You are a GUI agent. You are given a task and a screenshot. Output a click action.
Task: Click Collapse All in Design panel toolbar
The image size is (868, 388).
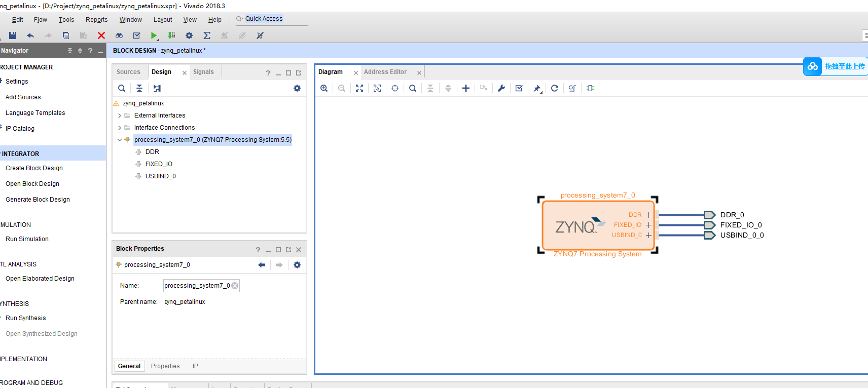(x=139, y=88)
